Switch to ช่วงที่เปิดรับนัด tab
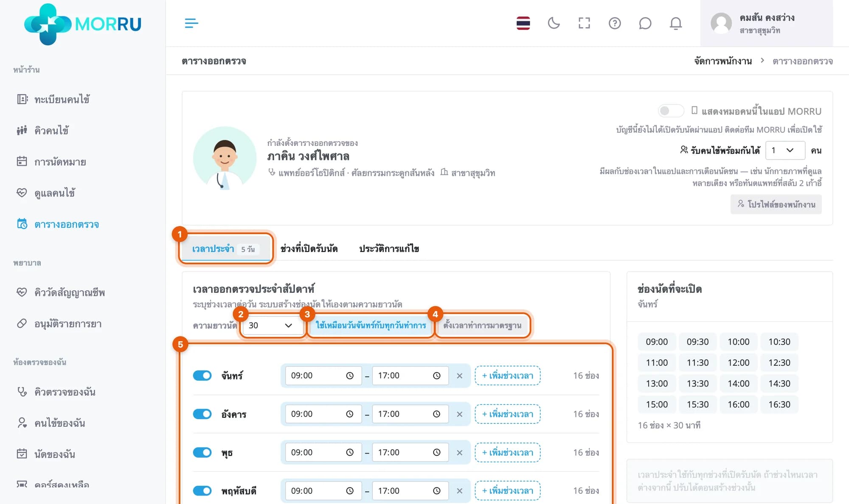 coord(309,249)
